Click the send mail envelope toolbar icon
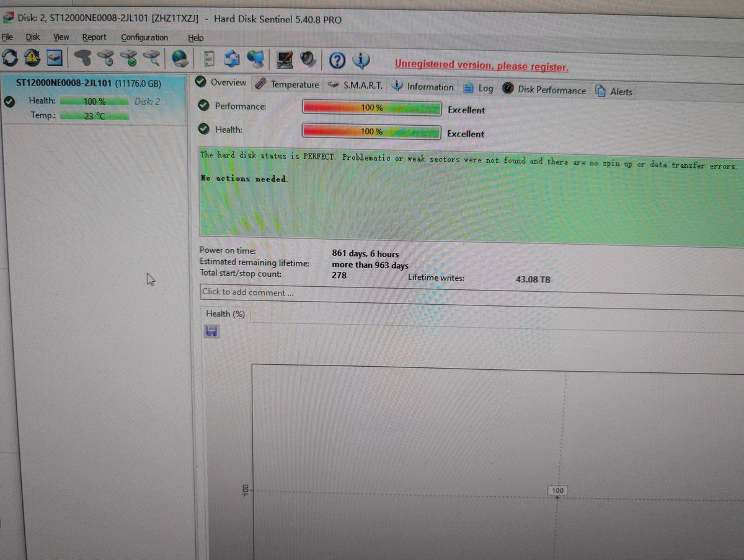 click(x=232, y=59)
